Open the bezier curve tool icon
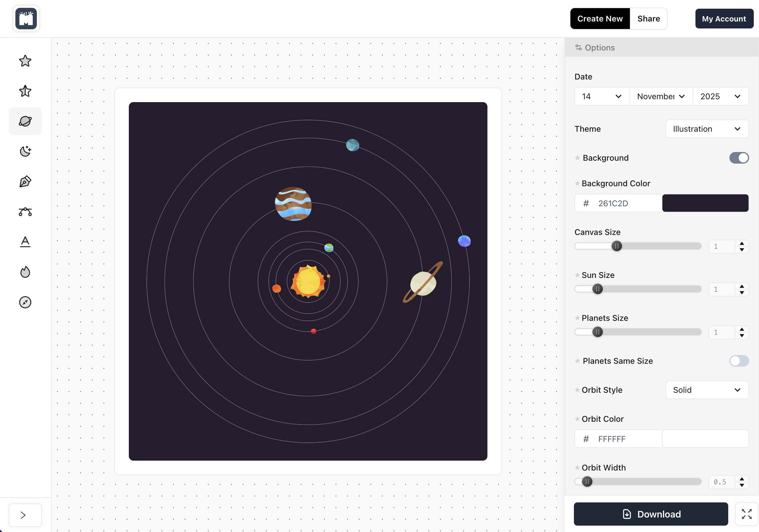The height and width of the screenshot is (532, 759). [25, 212]
